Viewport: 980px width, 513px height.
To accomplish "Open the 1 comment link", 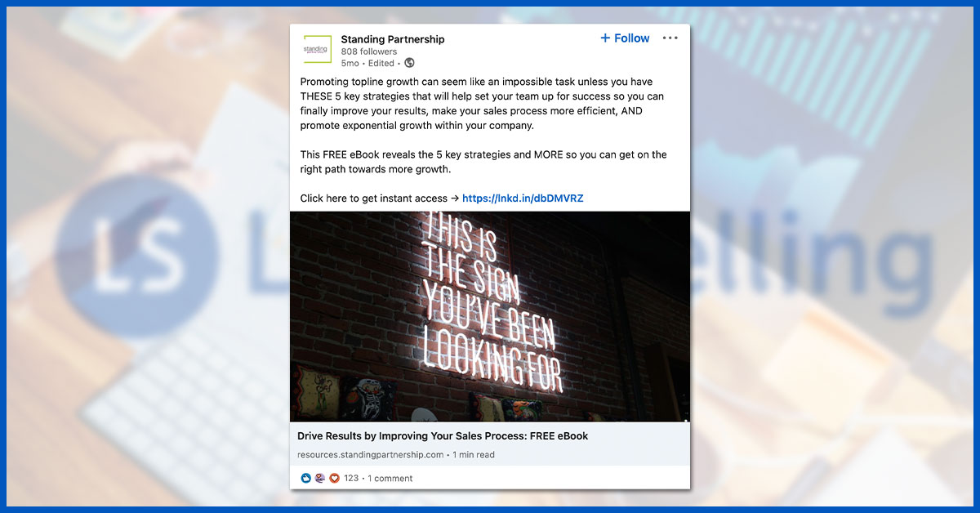I will pyautogui.click(x=390, y=479).
